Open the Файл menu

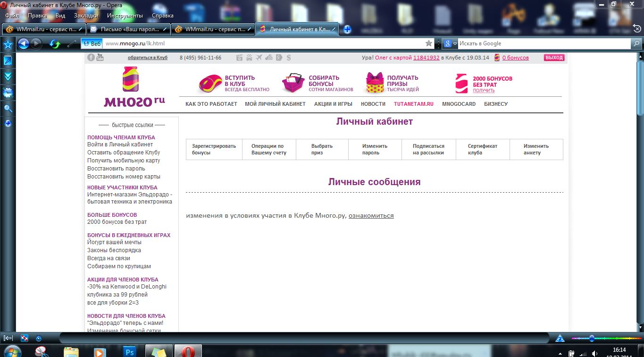[12, 16]
